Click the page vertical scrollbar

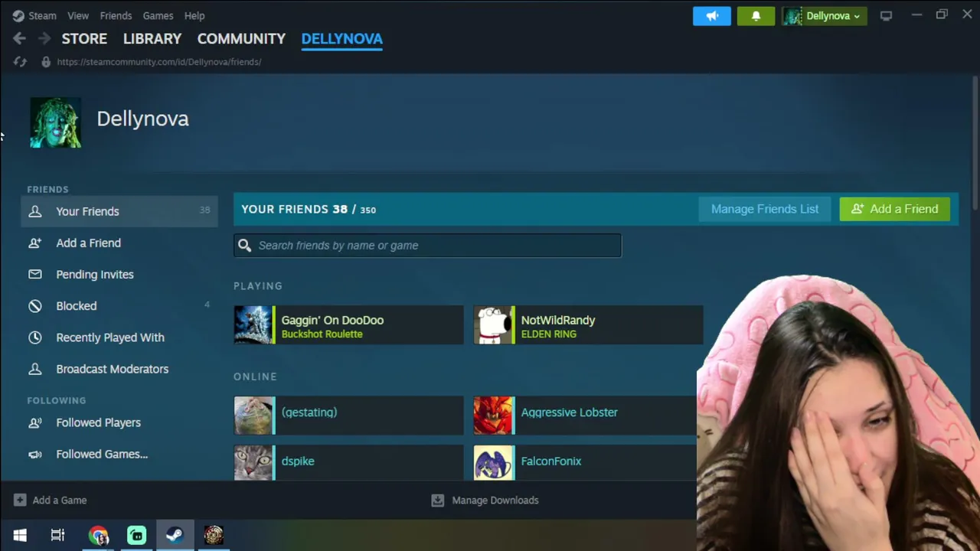(x=975, y=142)
